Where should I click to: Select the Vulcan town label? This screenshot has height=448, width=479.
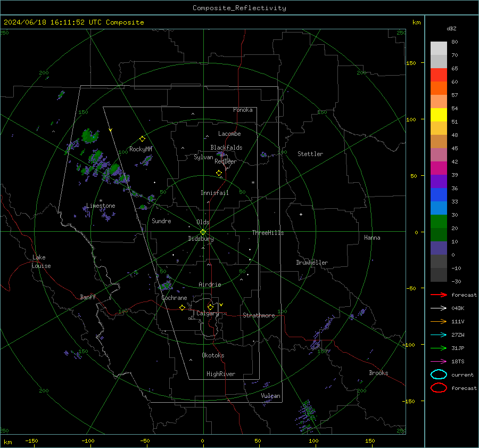coord(270,396)
